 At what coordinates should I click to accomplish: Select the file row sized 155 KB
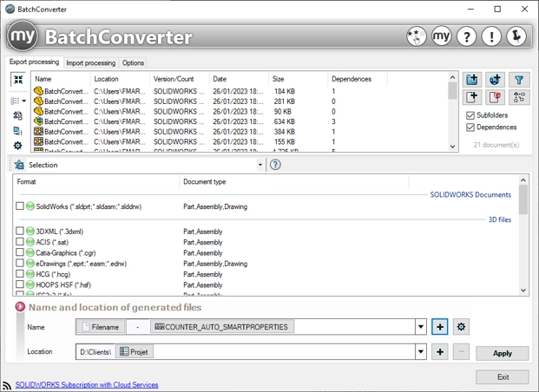(x=240, y=141)
